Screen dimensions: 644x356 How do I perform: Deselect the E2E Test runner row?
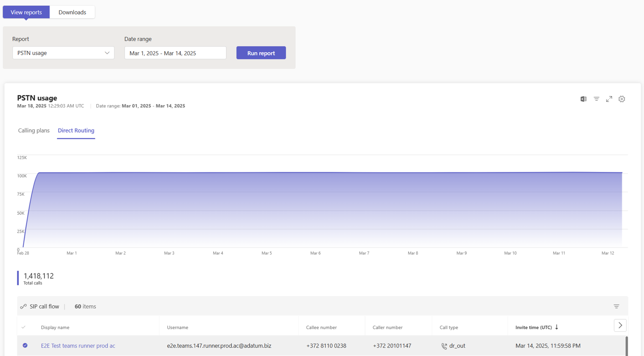tap(25, 345)
